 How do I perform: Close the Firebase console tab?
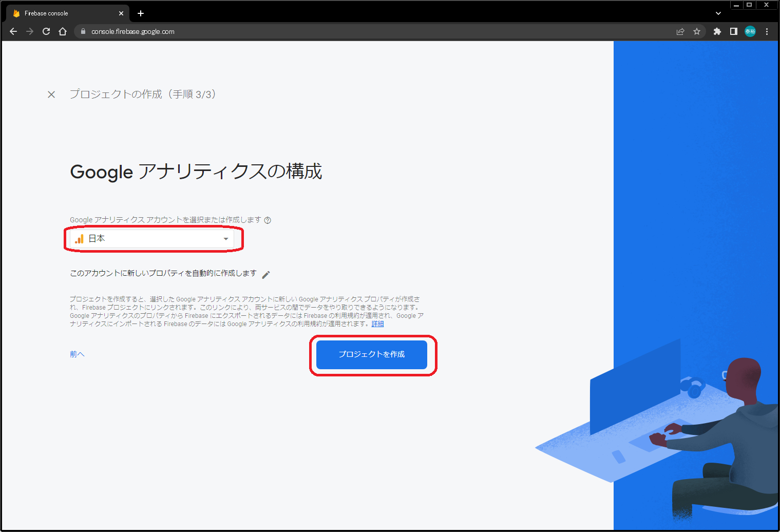(121, 13)
